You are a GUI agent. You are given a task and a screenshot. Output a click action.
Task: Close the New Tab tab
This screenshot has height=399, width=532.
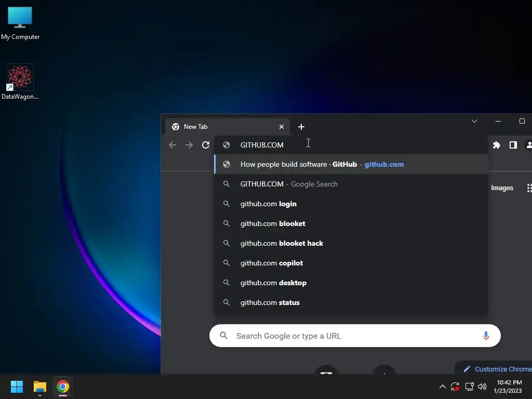pyautogui.click(x=281, y=127)
